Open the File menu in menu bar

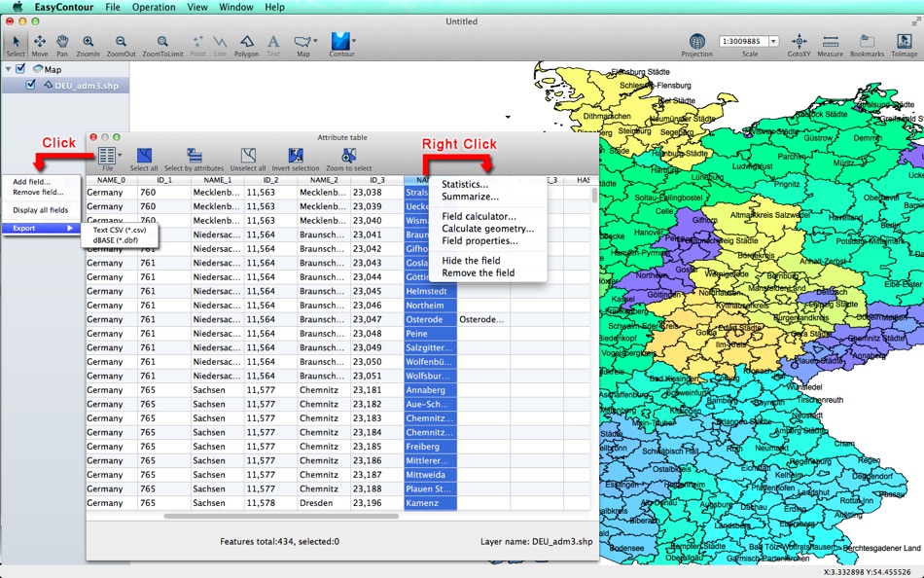click(x=113, y=7)
